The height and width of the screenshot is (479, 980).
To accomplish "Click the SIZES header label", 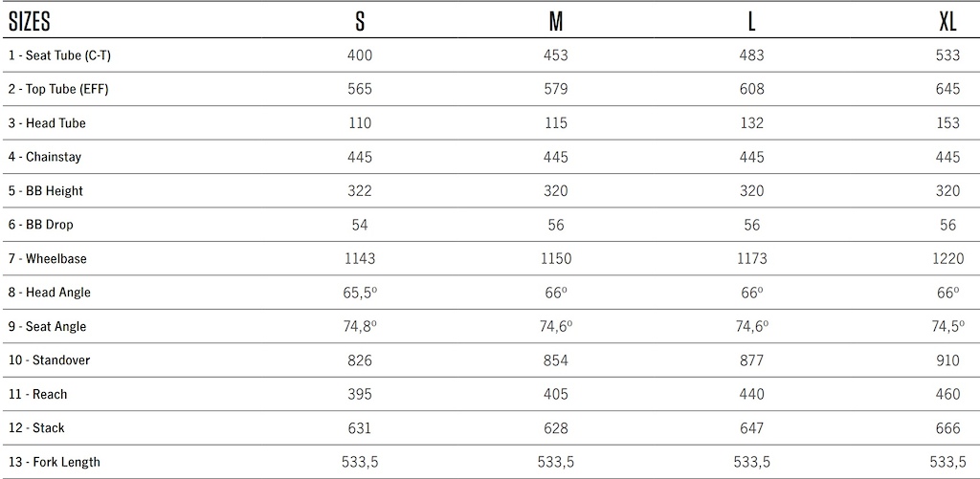I will pos(30,23).
